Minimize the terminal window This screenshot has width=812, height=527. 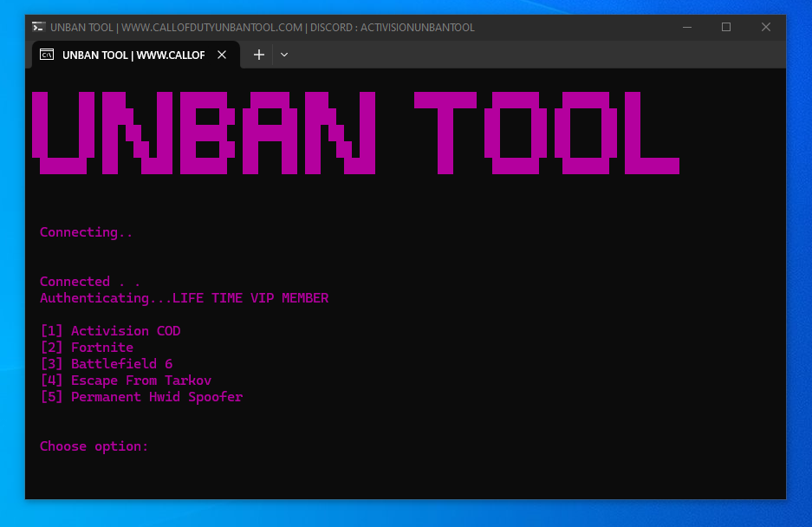click(x=686, y=27)
